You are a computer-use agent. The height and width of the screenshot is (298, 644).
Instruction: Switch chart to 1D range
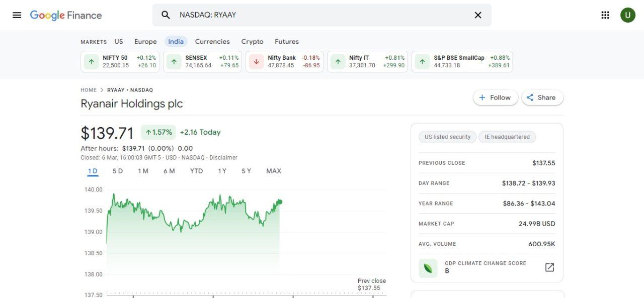click(93, 171)
